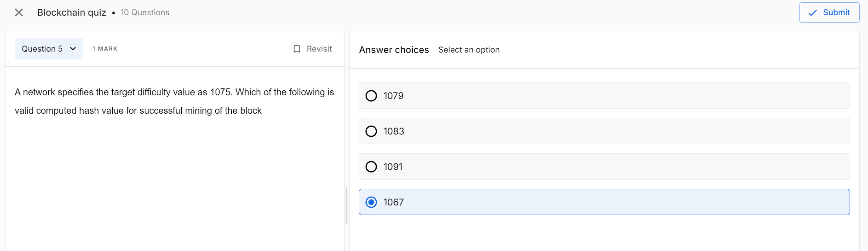Click the panel divider handle

(x=347, y=206)
